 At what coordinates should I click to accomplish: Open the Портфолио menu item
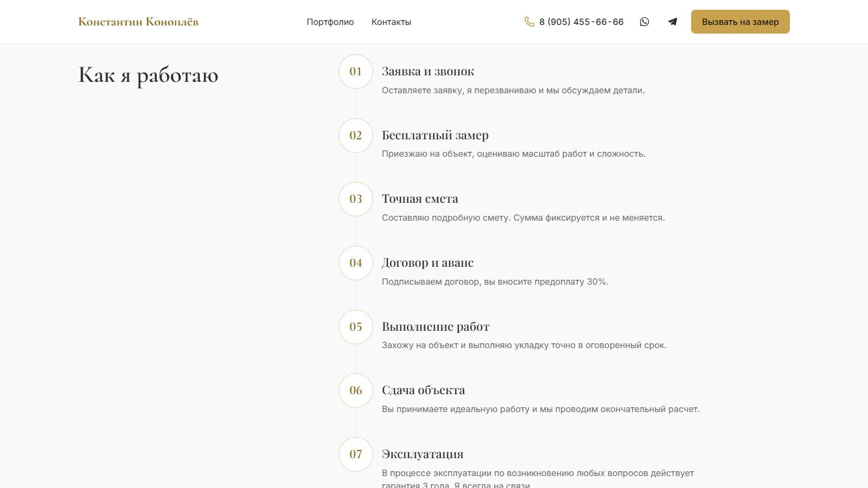pyautogui.click(x=330, y=22)
